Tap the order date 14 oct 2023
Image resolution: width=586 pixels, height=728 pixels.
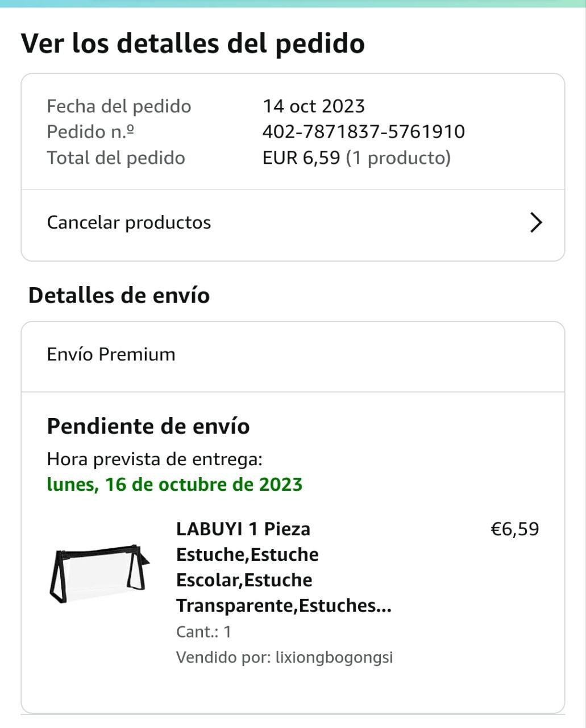coord(314,106)
